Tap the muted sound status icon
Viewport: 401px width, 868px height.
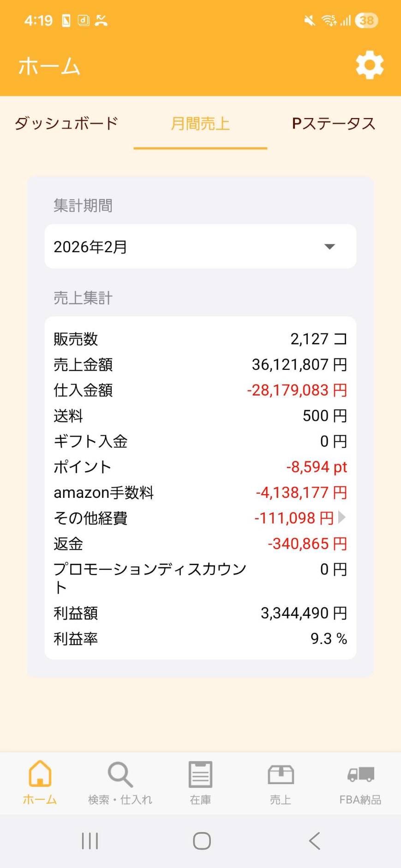(310, 21)
